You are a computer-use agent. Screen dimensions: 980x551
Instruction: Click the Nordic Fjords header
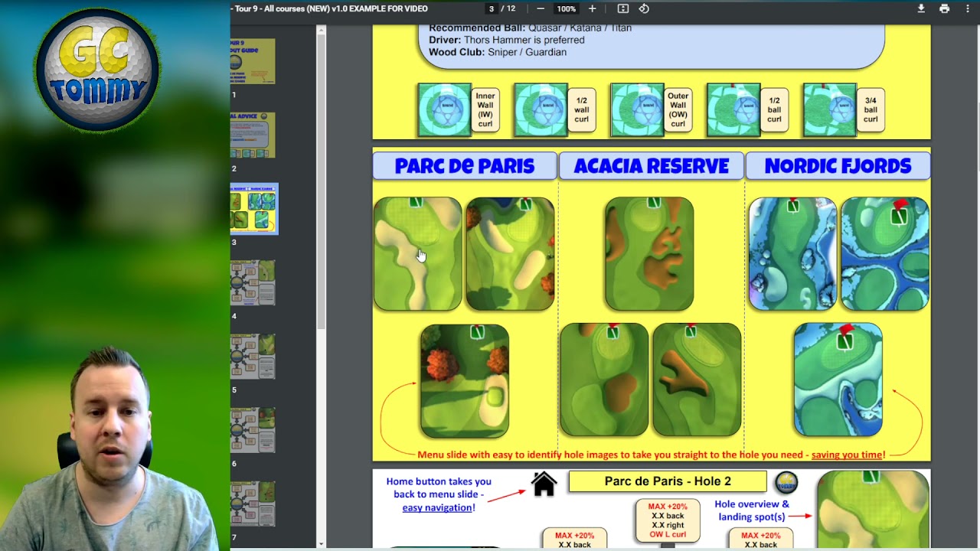coord(838,166)
